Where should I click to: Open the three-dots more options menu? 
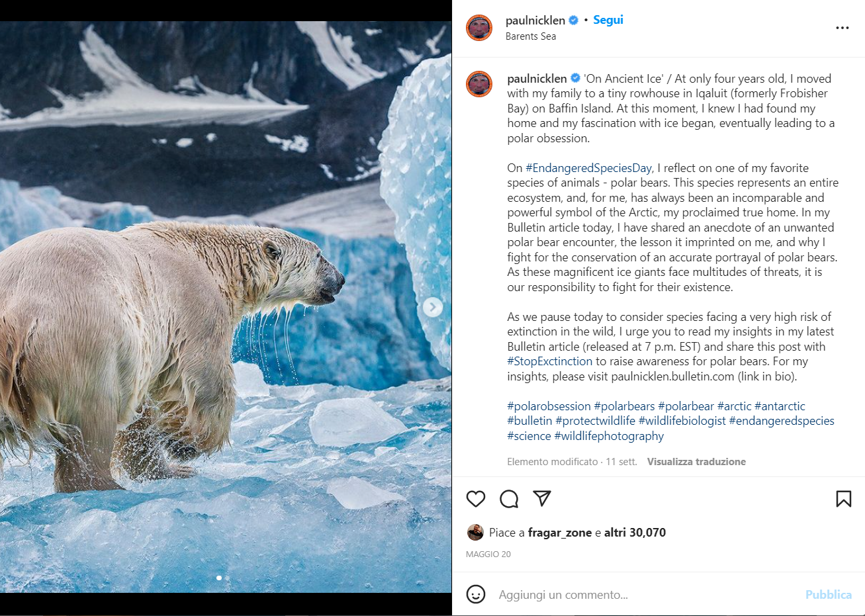pyautogui.click(x=842, y=28)
